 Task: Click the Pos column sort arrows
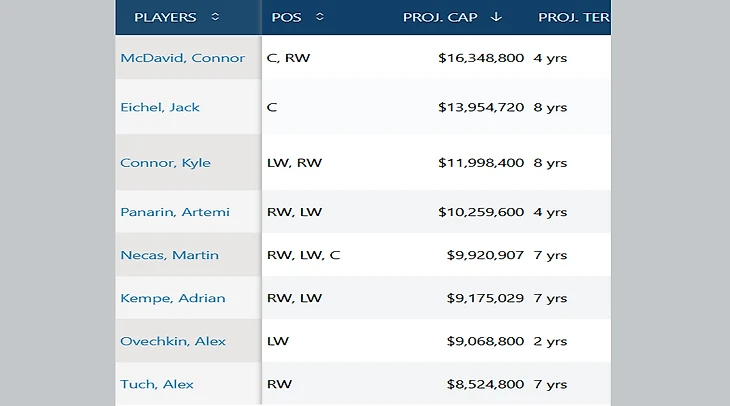pos(319,17)
